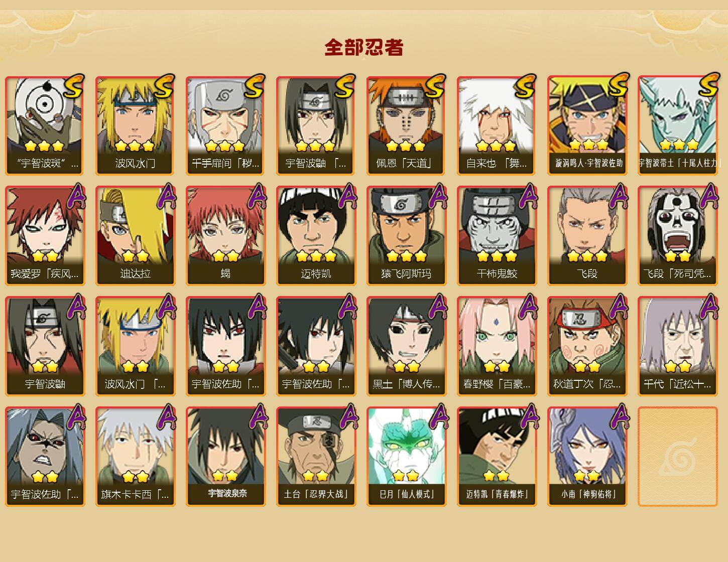Select the 土台「忍界大战」 card
The height and width of the screenshot is (562, 728).
point(316,457)
